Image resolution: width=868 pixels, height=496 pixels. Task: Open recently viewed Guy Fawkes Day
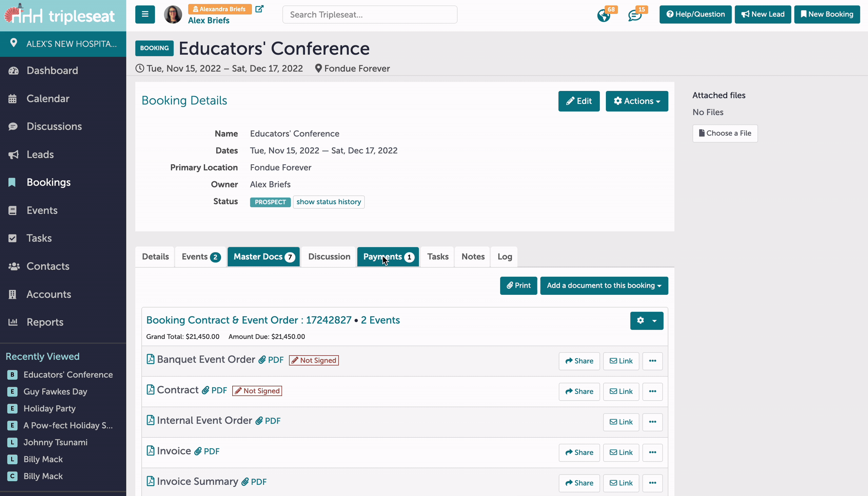point(55,392)
